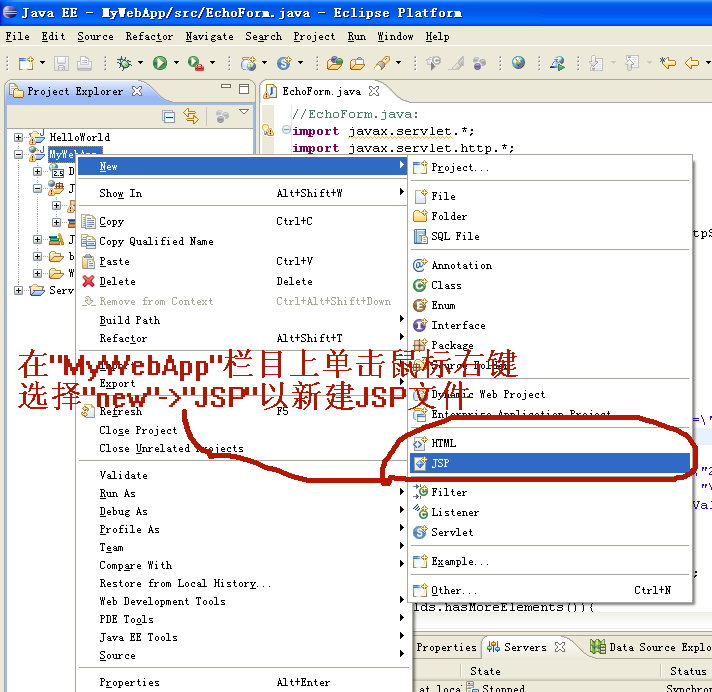Close the Project Explorer tab
The width and height of the screenshot is (712, 692).
tap(137, 91)
